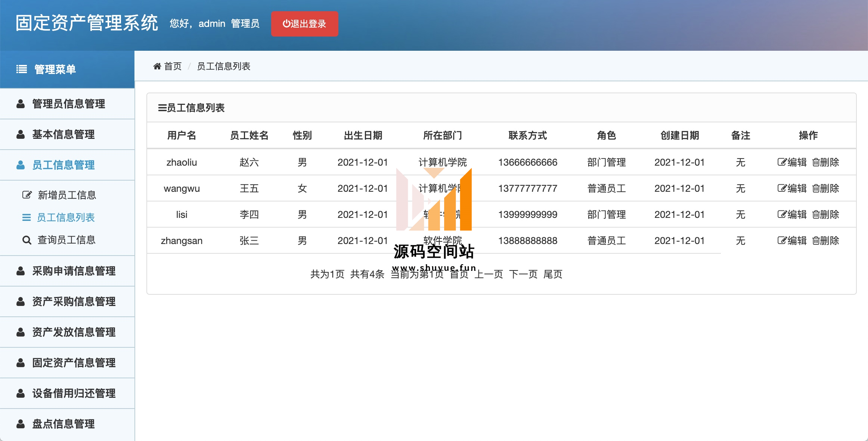Expand the 基本信息管理 sidebar section

pyautogui.click(x=63, y=134)
